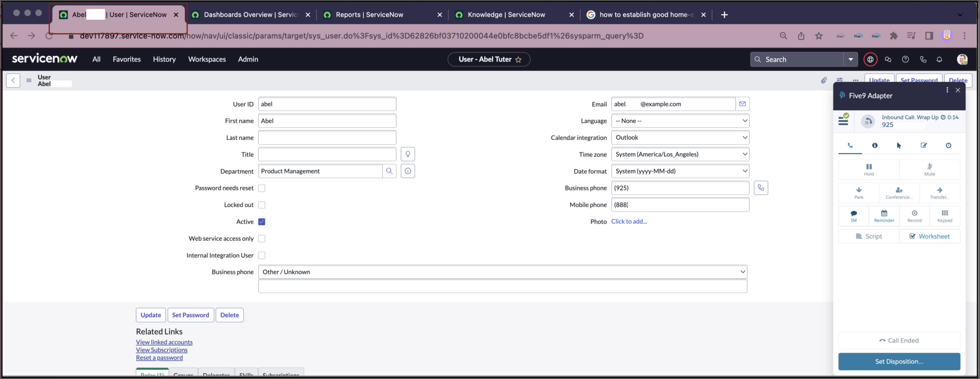Open the IM chat icon
The width and height of the screenshot is (980, 379).
pyautogui.click(x=854, y=216)
